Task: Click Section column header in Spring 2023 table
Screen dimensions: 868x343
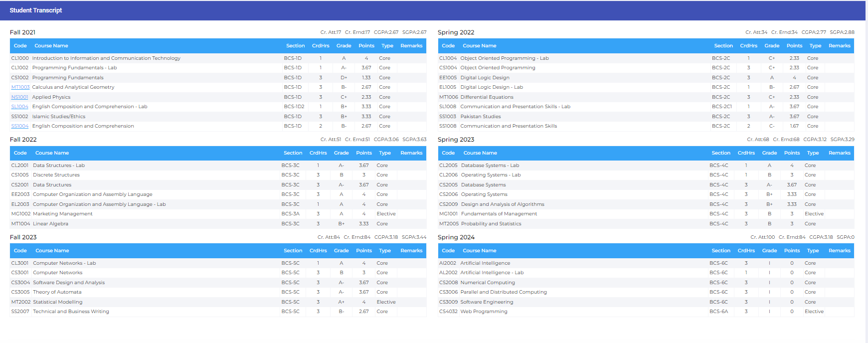Action: click(x=720, y=153)
